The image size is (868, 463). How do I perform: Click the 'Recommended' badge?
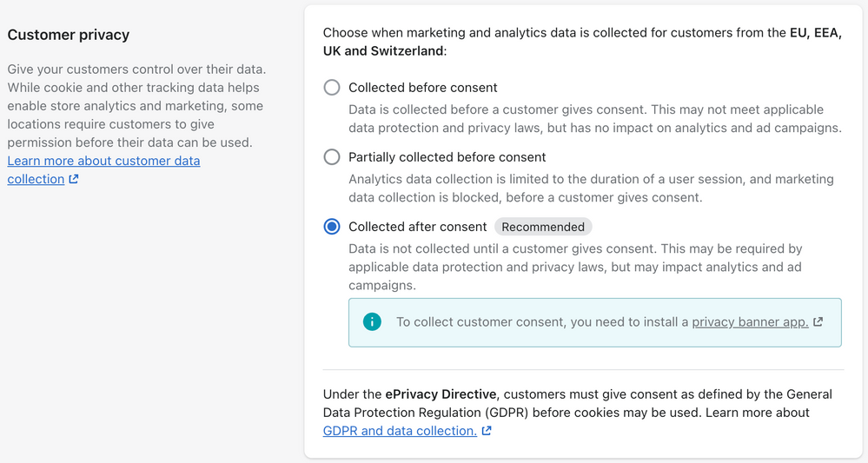point(543,227)
